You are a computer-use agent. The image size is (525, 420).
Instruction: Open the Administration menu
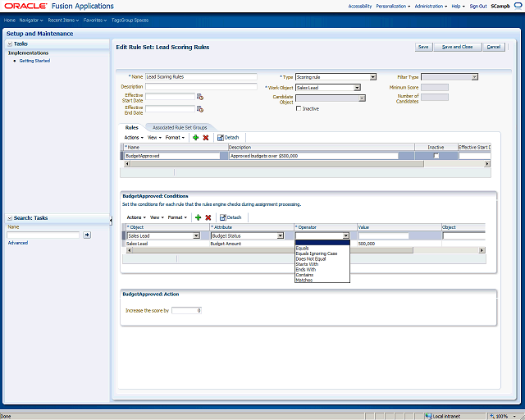point(431,6)
